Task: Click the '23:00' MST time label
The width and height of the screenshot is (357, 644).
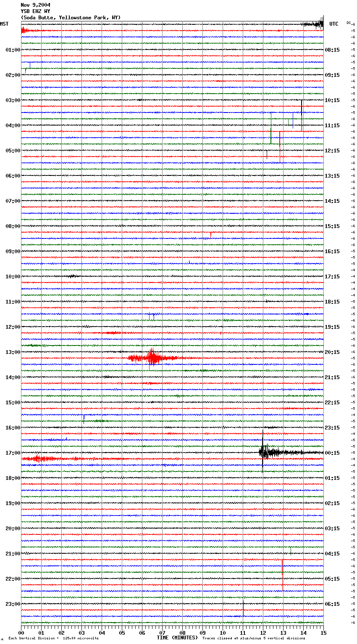Action: 13,604
